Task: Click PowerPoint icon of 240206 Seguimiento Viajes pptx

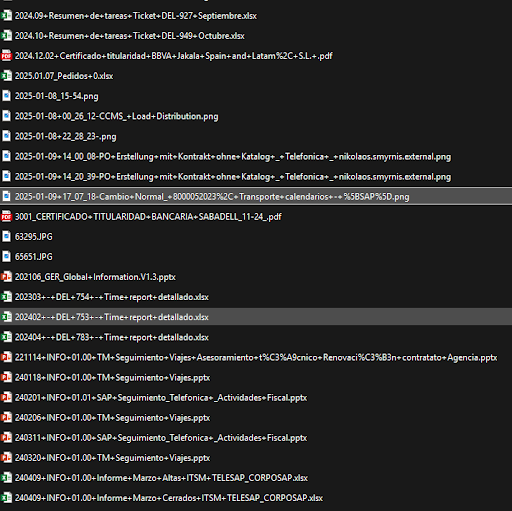Action: [6, 417]
